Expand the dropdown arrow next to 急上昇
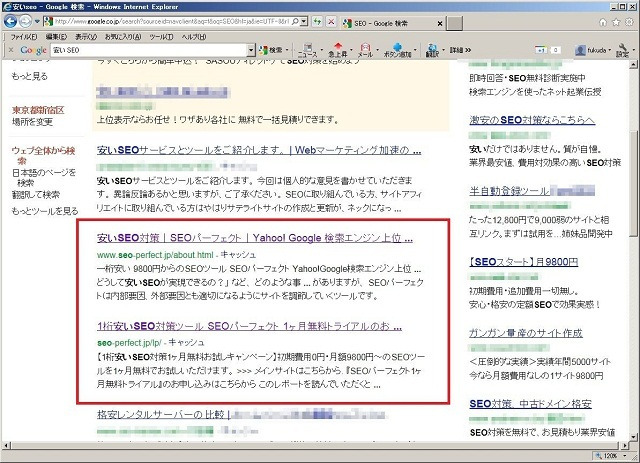This screenshot has height=463, width=640. (351, 50)
